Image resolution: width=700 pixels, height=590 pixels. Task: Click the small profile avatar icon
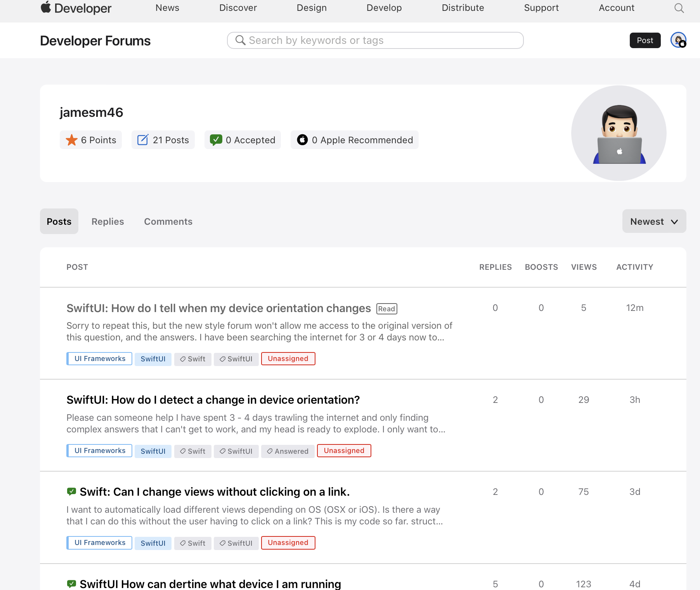(678, 40)
